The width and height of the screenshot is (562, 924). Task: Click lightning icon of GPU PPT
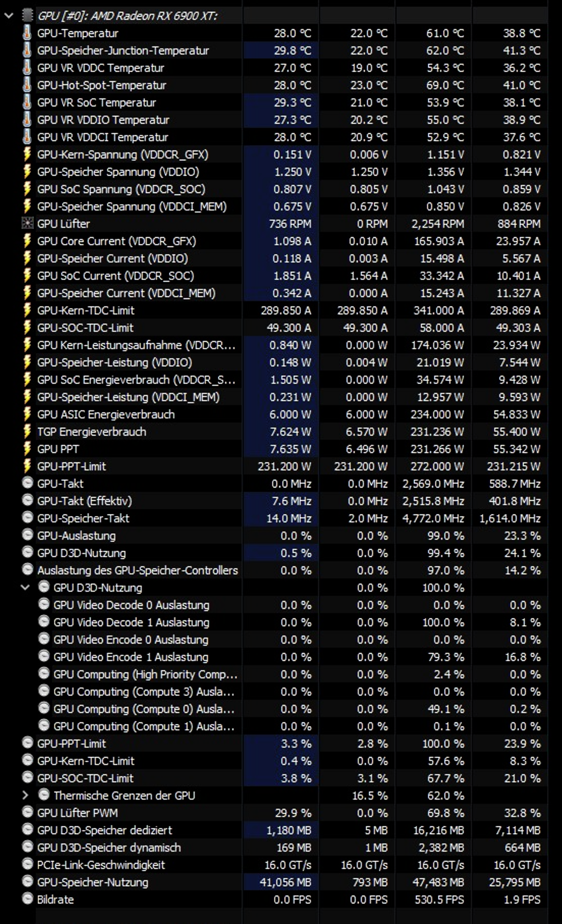pyautogui.click(x=27, y=449)
